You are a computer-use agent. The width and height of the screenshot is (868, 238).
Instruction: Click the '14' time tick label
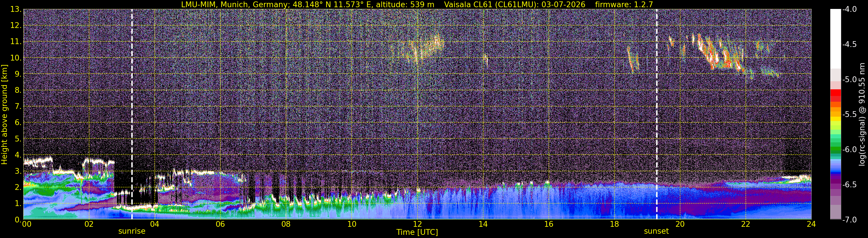coord(483,224)
